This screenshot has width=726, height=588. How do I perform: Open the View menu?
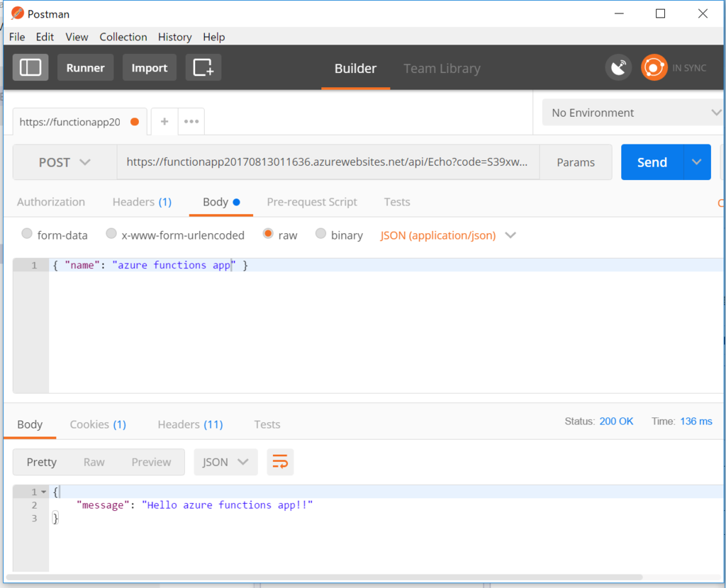pyautogui.click(x=77, y=37)
